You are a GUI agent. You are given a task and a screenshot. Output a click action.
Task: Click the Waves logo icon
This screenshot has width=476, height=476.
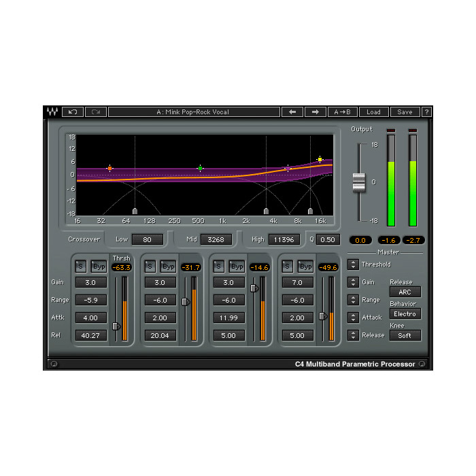pyautogui.click(x=52, y=112)
